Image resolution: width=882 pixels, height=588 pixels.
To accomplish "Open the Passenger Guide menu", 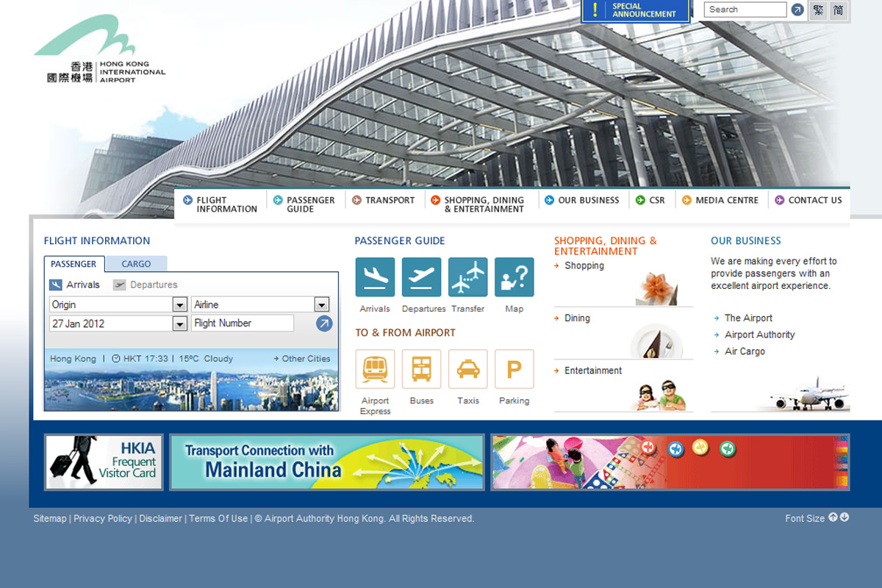I will [x=304, y=204].
